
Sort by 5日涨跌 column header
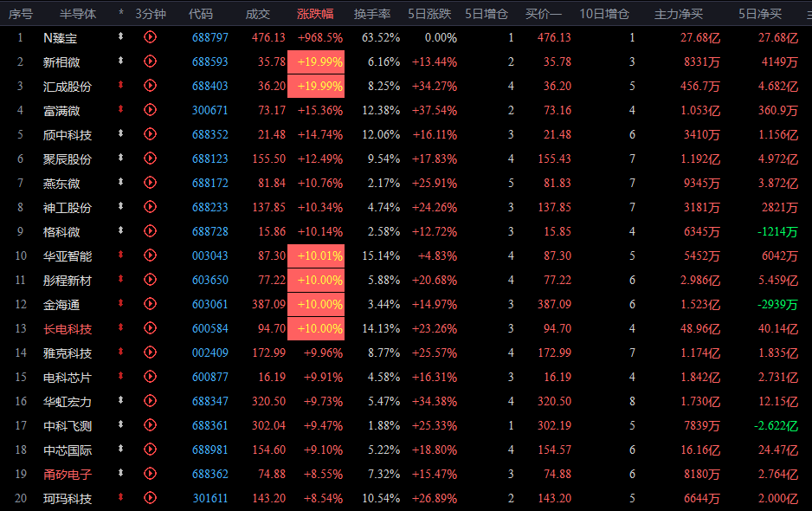tap(429, 14)
